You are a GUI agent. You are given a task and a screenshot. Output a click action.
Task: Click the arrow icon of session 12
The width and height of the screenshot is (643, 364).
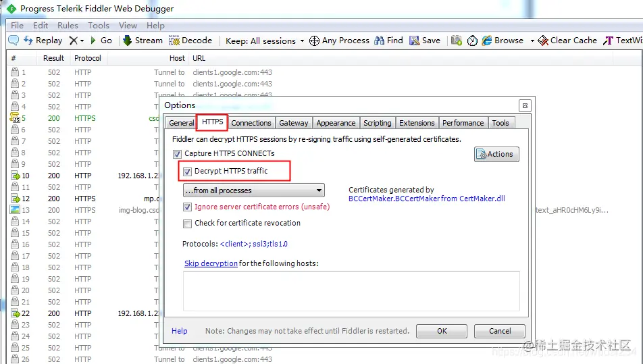pyautogui.click(x=15, y=199)
